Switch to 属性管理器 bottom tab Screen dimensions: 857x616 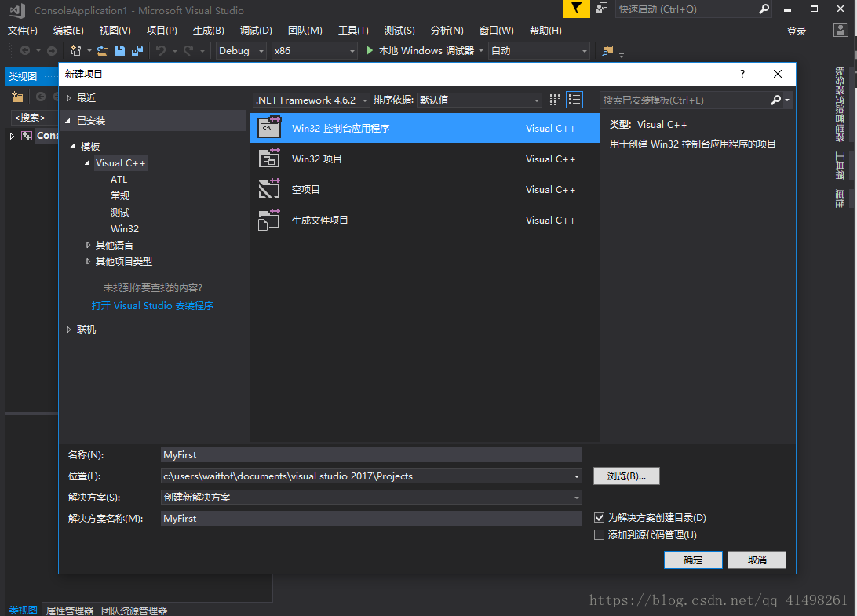[70, 610]
